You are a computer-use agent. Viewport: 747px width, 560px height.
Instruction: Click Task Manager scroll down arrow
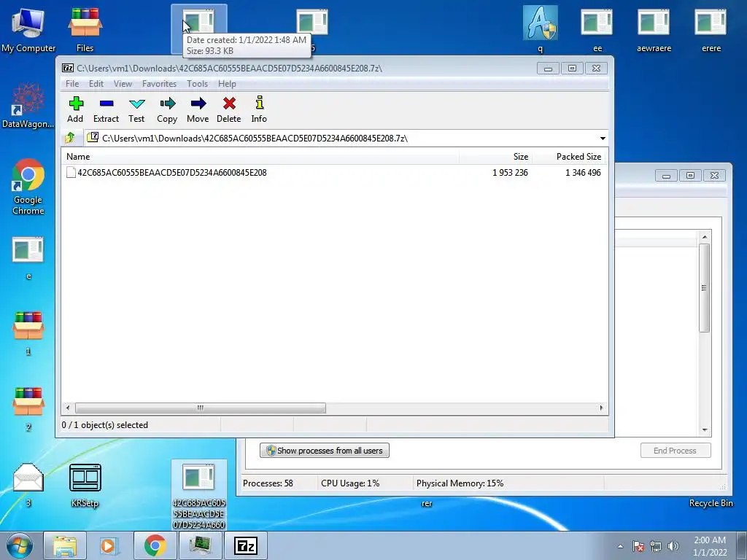pos(705,430)
